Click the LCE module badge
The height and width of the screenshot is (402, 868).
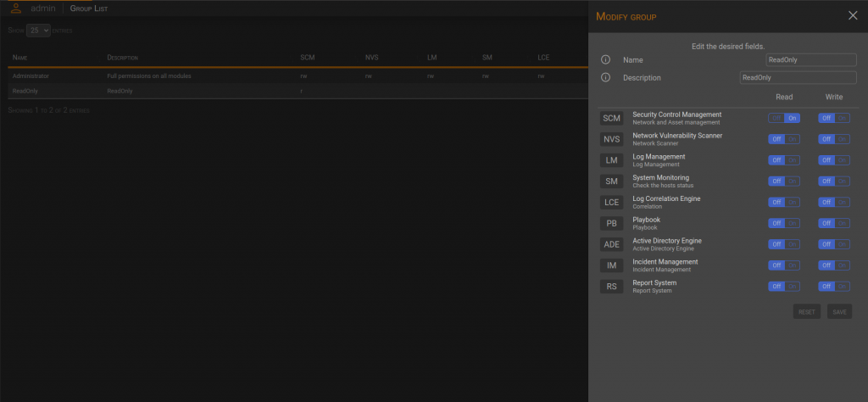612,202
